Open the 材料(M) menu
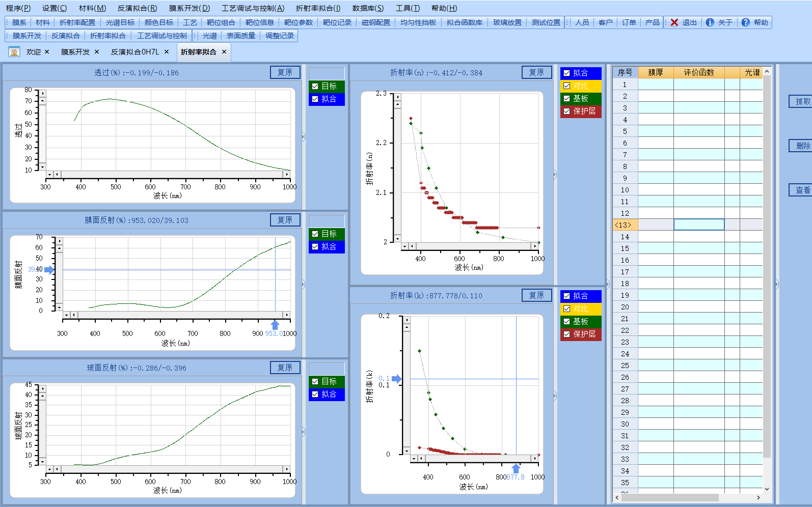This screenshot has width=812, height=507. tap(93, 8)
